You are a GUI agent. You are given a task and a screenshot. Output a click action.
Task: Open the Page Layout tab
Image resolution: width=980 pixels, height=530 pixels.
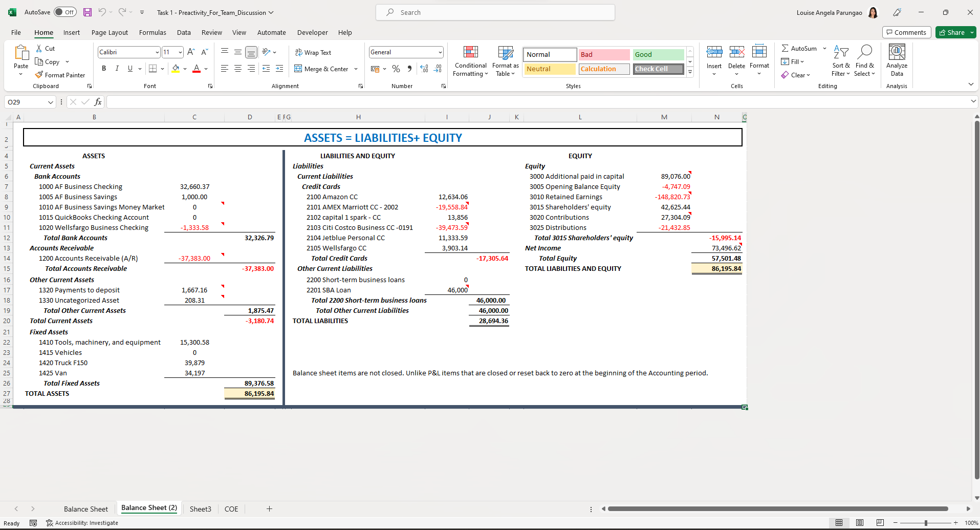110,32
